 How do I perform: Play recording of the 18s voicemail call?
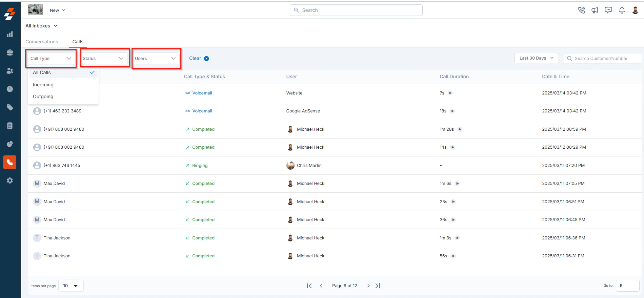click(452, 111)
